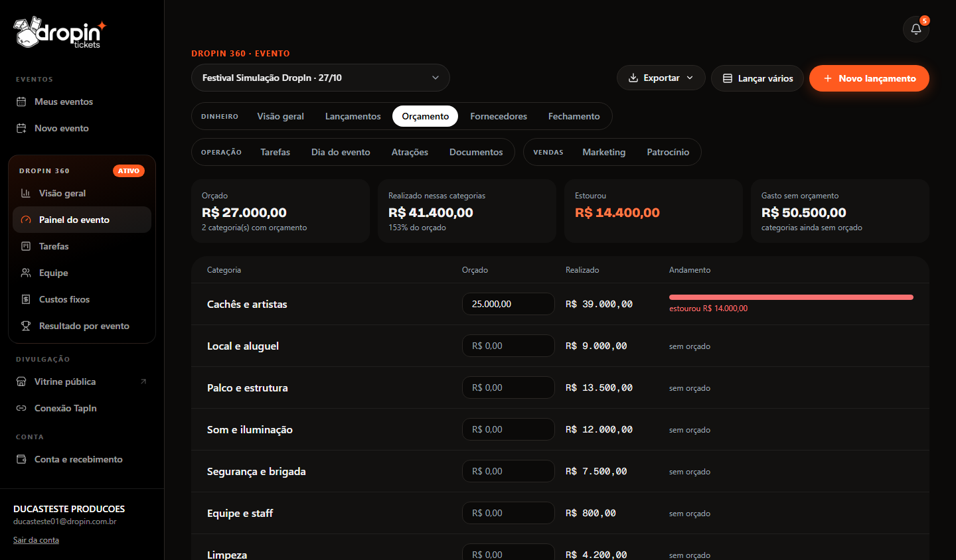This screenshot has height=560, width=956.
Task: Click the external-link arrow beside Vitrine pública
Action: click(143, 382)
